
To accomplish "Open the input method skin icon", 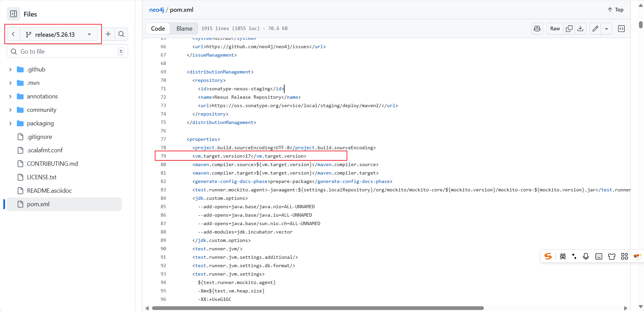I will (612, 256).
